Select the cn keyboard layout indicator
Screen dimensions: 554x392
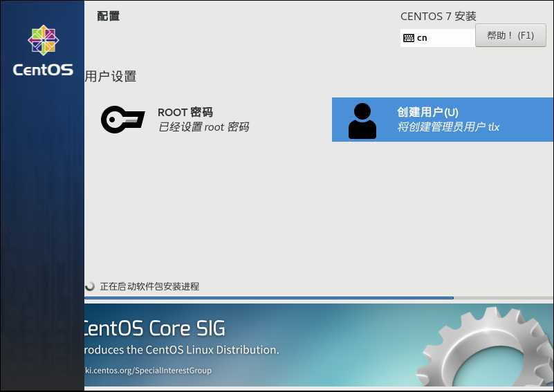pos(422,38)
